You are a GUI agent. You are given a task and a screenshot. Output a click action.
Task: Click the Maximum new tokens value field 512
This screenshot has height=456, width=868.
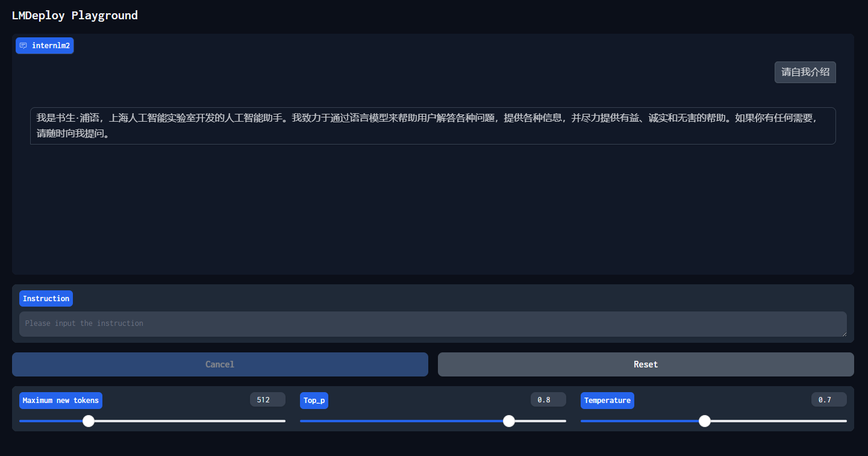tap(267, 400)
